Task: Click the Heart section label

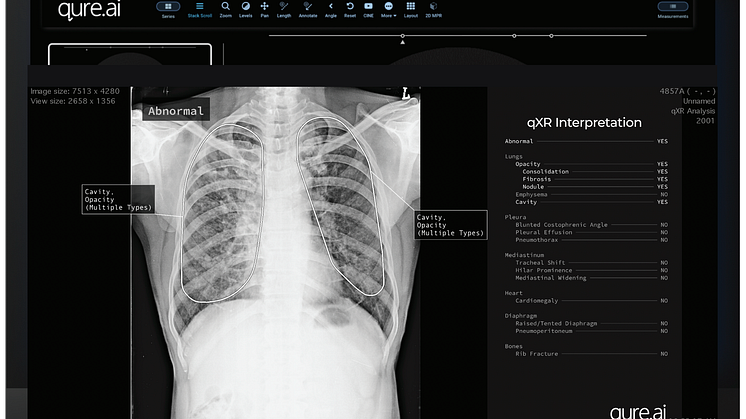Action: click(513, 293)
